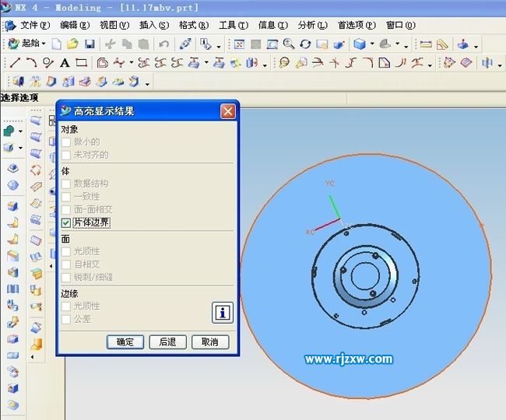Click the 确定 button
Viewport: 506px width, 420px height.
125,342
